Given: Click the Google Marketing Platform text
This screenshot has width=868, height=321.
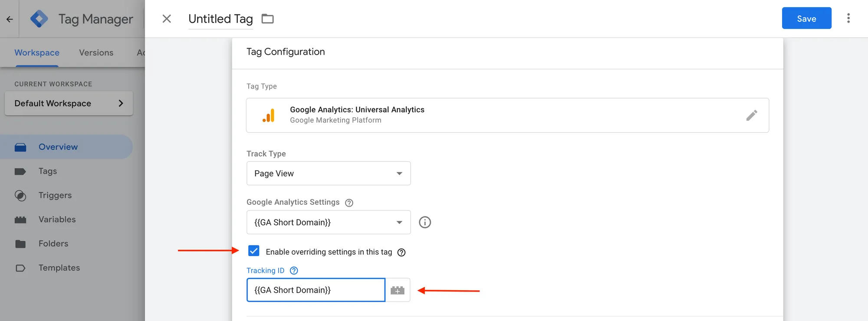Looking at the screenshot, I should 335,120.
